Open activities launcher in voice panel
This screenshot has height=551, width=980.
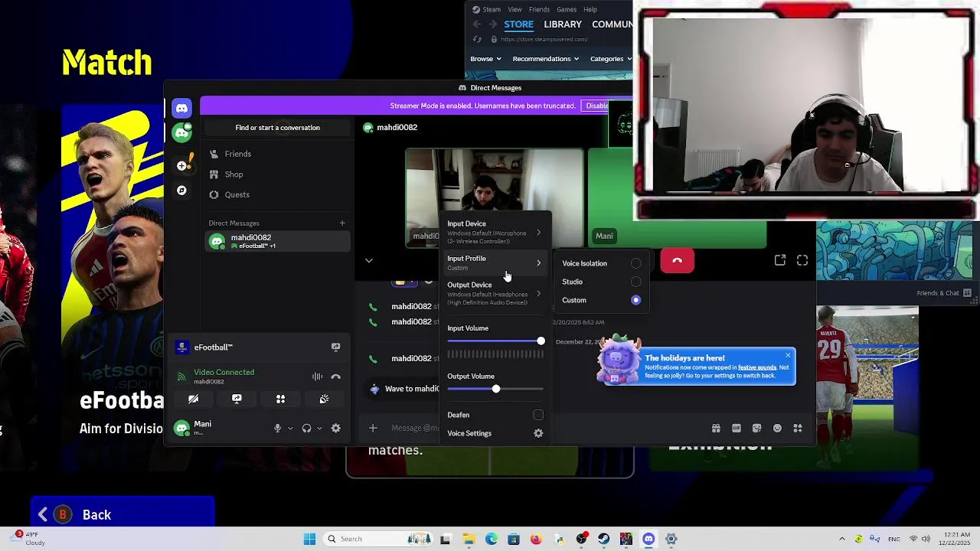click(x=280, y=399)
